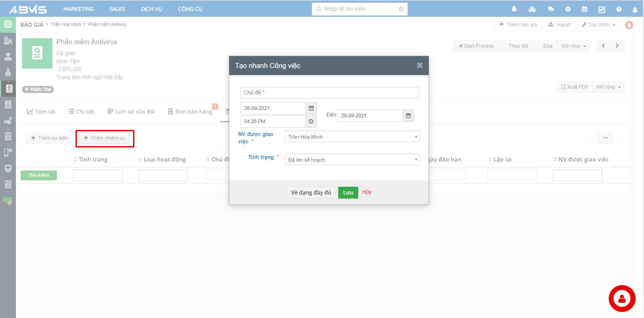Image resolution: width=644 pixels, height=318 pixels.
Task: Click the Thêm nhiệm vụ button
Action: [105, 138]
